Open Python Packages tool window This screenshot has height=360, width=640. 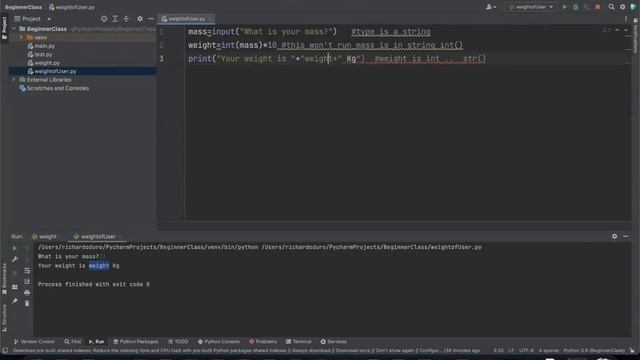click(136, 342)
